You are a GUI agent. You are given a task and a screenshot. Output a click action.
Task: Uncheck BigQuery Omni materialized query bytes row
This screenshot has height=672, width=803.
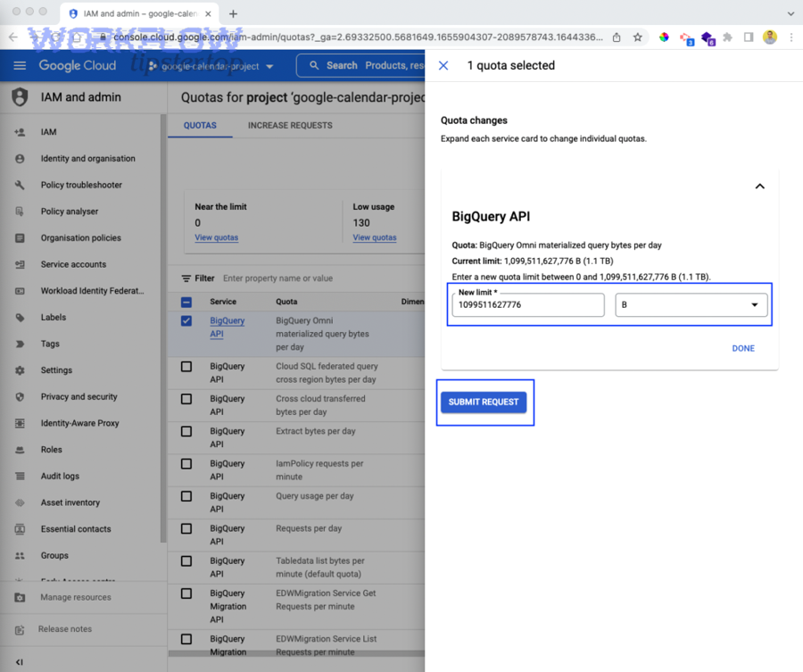pyautogui.click(x=186, y=320)
